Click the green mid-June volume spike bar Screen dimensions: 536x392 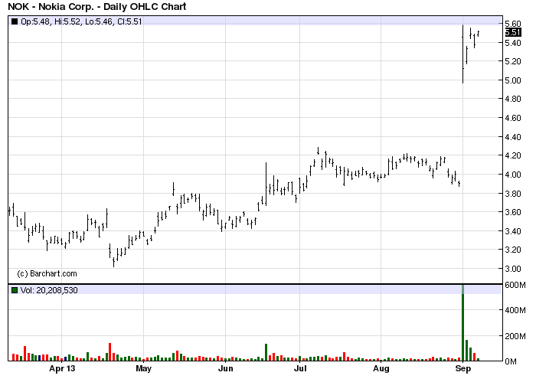[x=266, y=352]
